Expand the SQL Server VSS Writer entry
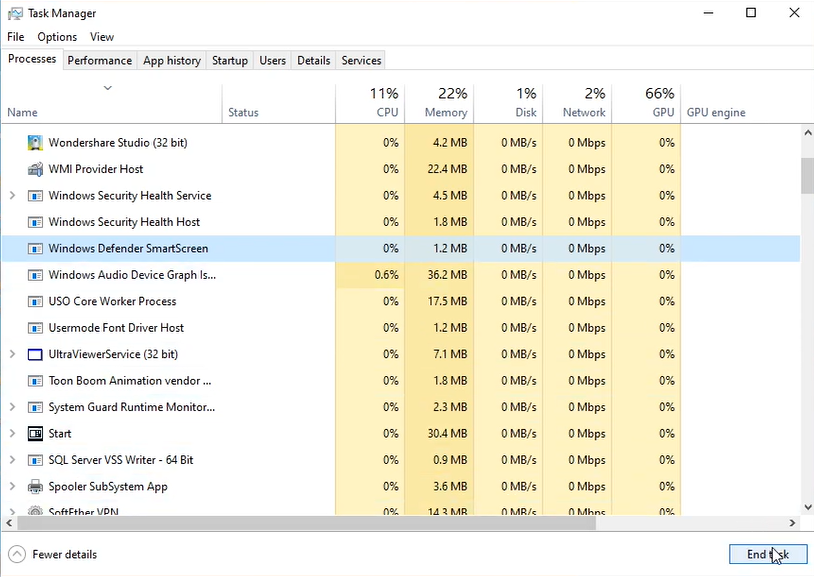 12,460
